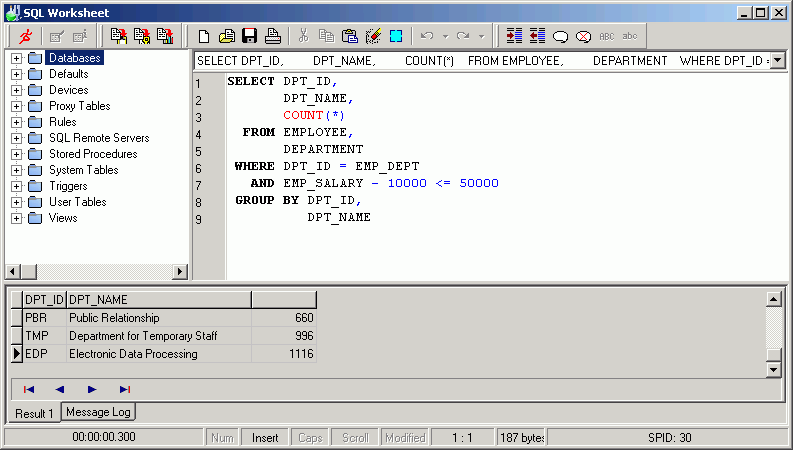Image resolution: width=793 pixels, height=450 pixels.
Task: Click the DPT_NAME column header
Action: [158, 299]
